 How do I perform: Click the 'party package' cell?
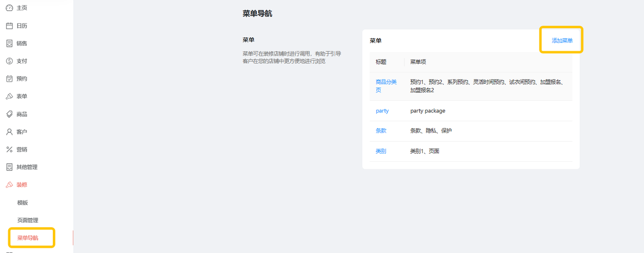tap(428, 111)
